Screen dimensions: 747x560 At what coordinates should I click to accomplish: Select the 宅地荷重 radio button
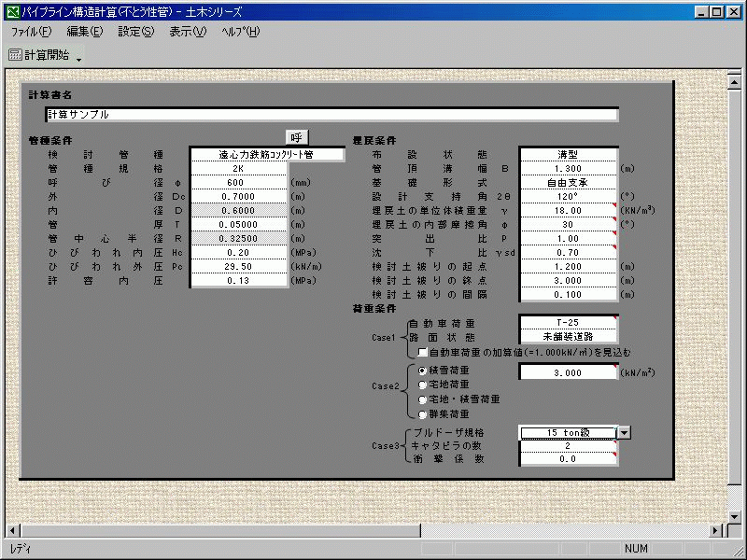pyautogui.click(x=423, y=385)
